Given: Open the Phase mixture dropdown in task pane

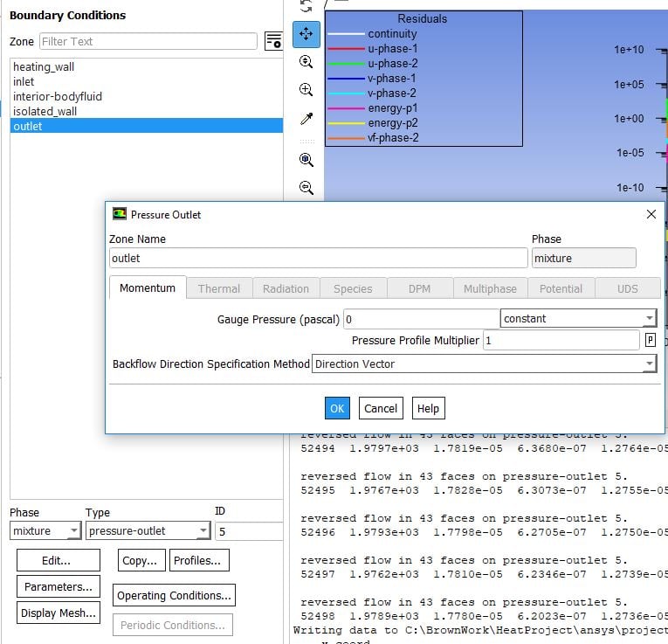Looking at the screenshot, I should click(x=45, y=530).
